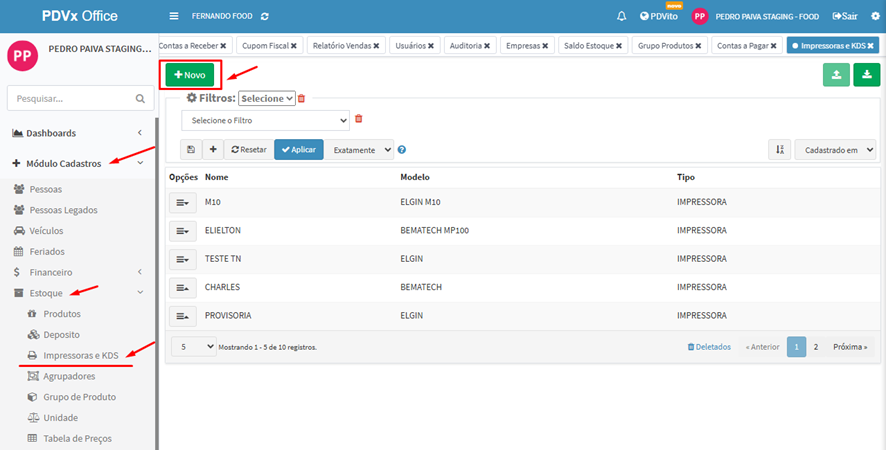886x450 pixels.
Task: Click the help question mark icon
Action: click(402, 150)
